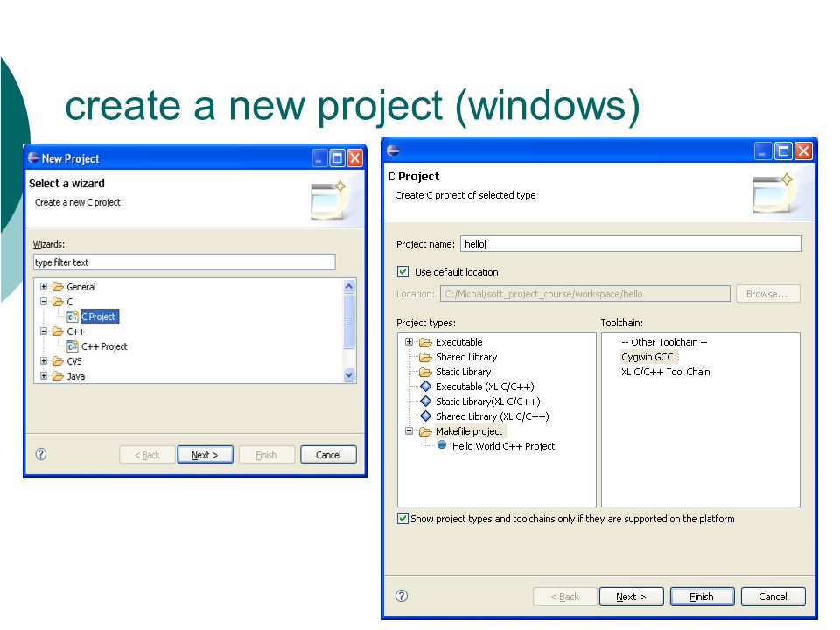Click the Shared Library (XL C/C++) diamond icon

(425, 416)
